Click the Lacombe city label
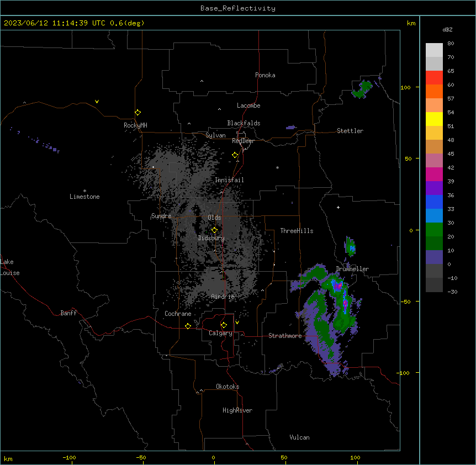476x465 pixels. tap(248, 105)
